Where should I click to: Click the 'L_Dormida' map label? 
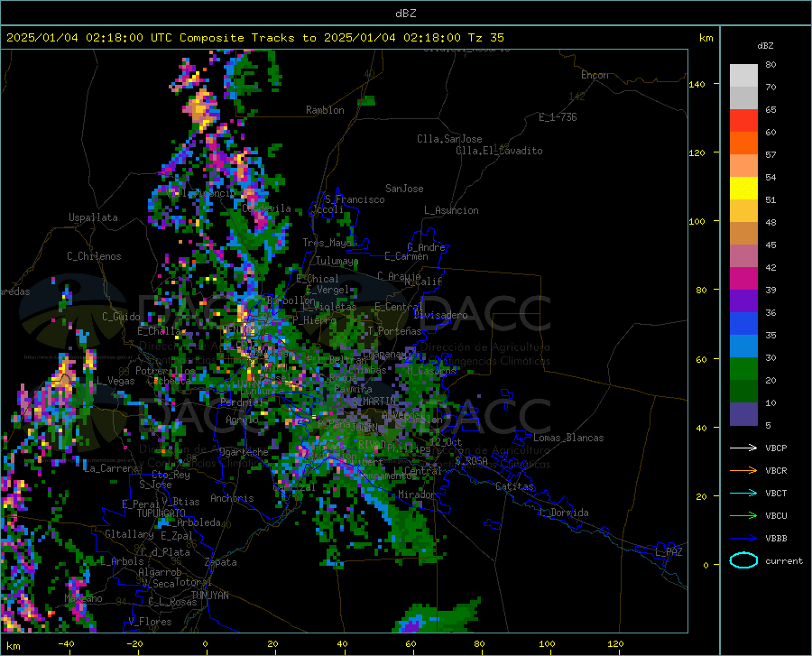(x=563, y=513)
